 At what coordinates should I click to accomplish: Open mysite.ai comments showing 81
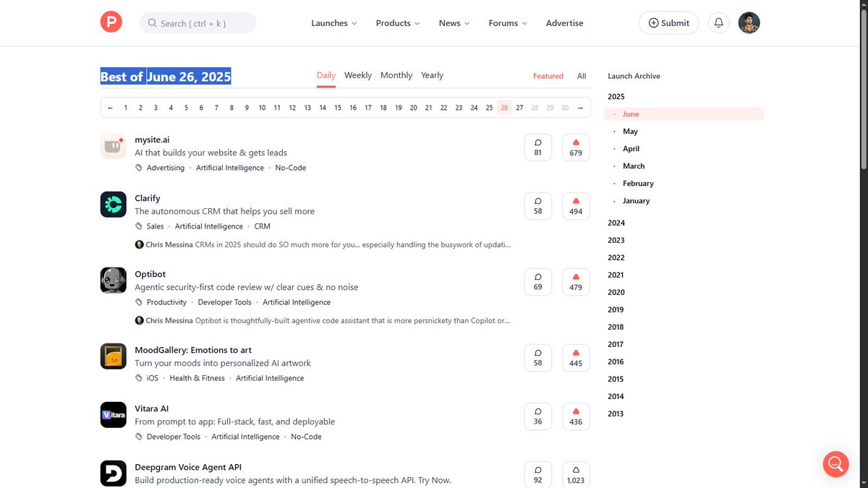click(538, 147)
